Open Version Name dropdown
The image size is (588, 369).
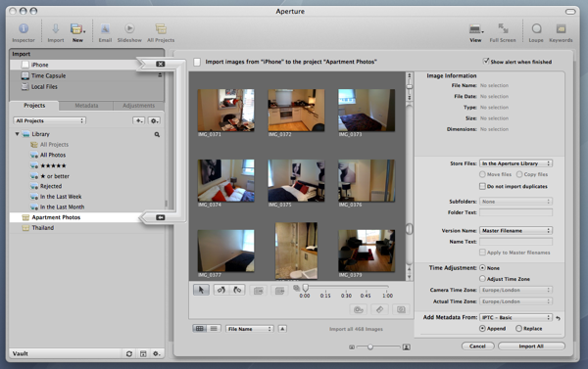516,230
